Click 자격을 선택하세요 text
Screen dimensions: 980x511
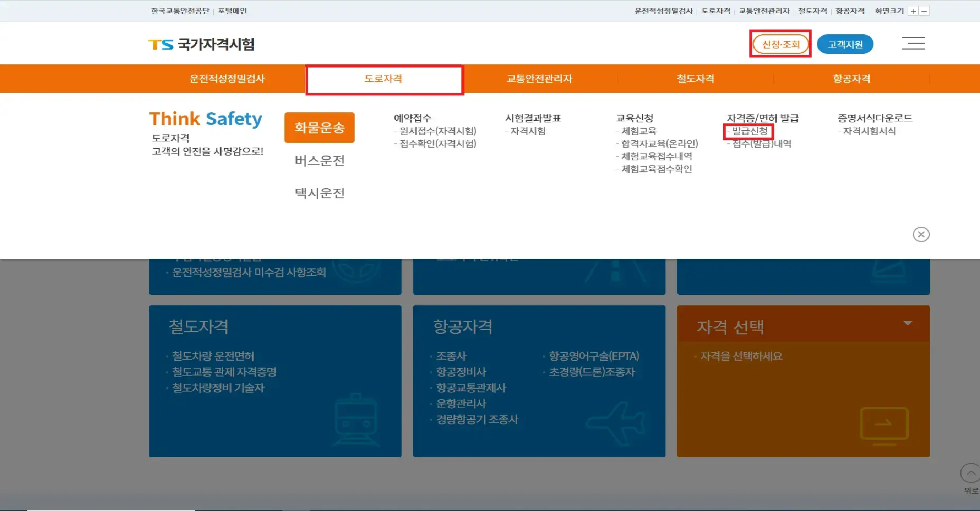[x=741, y=356]
